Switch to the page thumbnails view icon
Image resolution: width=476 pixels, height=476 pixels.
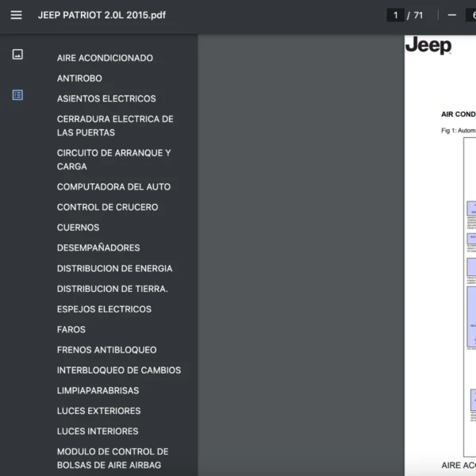(17, 54)
